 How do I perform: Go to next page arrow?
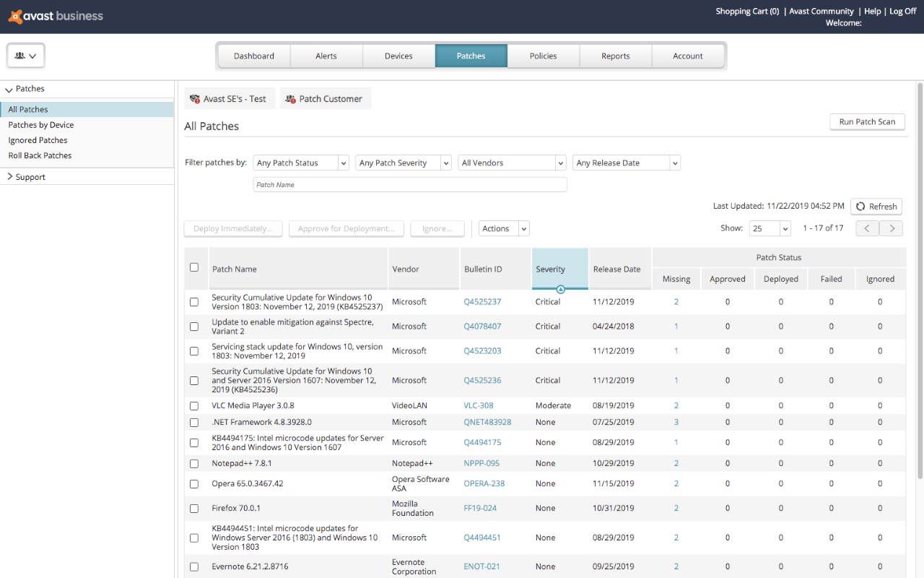892,228
